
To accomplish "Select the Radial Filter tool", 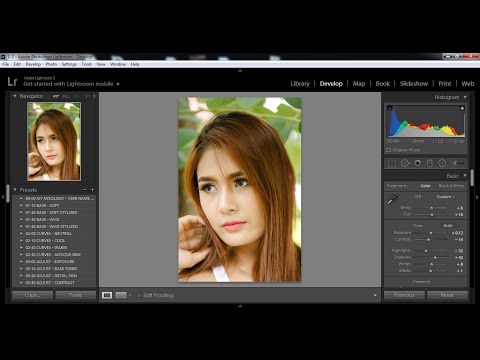I will [442, 163].
